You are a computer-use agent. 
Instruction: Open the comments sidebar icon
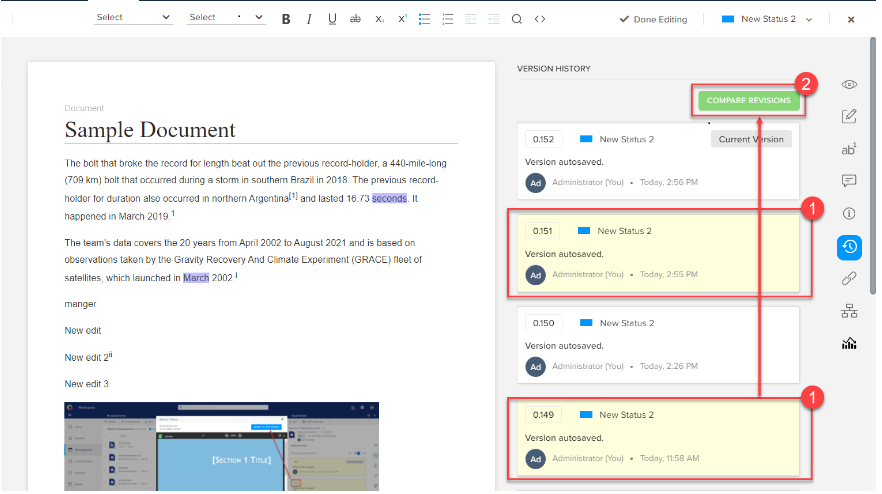pos(849,181)
